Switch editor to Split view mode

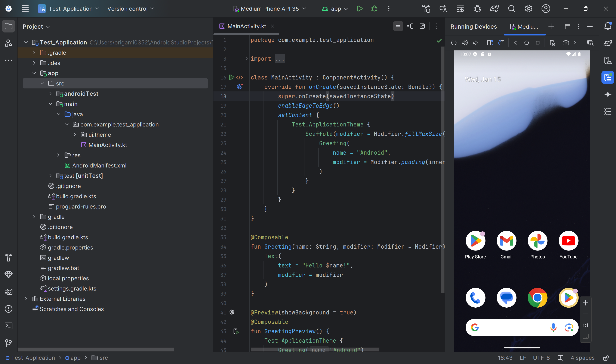[410, 26]
